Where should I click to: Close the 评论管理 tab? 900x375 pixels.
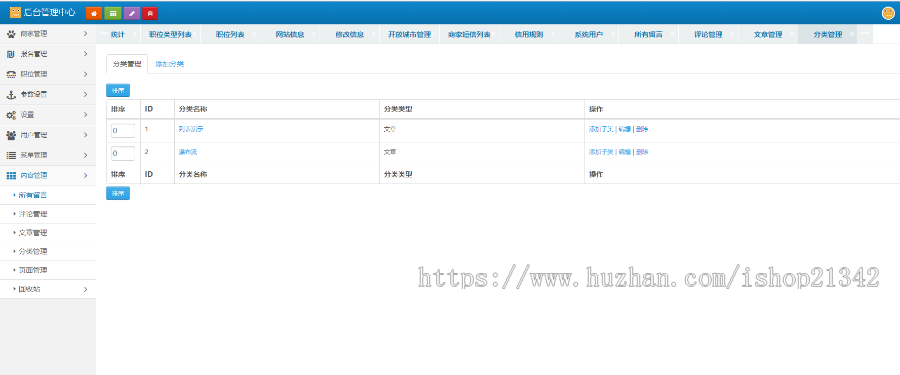coord(732,34)
